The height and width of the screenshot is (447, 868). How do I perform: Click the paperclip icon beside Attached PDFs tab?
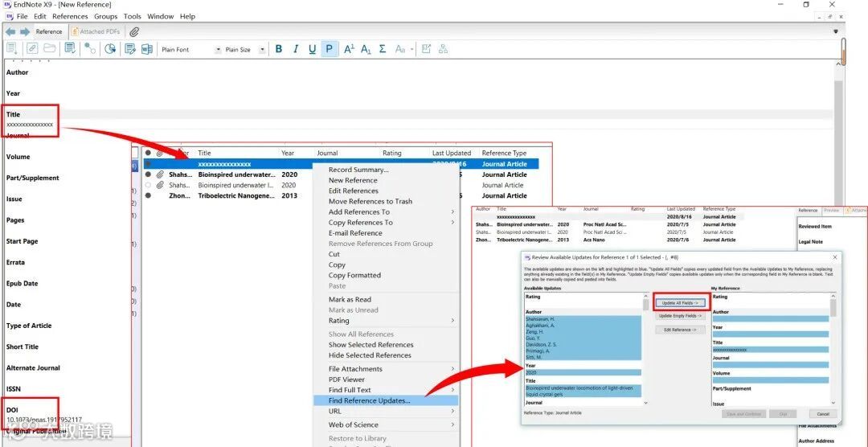134,31
